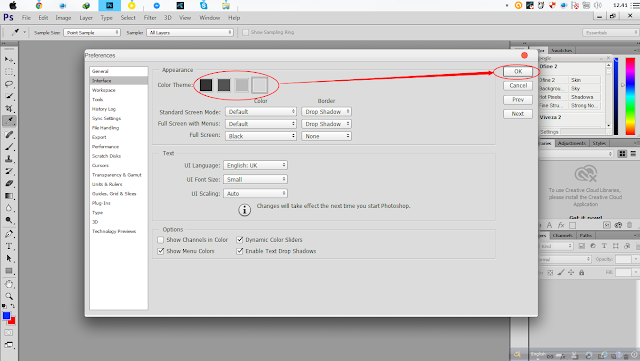This screenshot has width=640, height=361.
Task: Select the Gradient tool
Action: click(x=9, y=196)
